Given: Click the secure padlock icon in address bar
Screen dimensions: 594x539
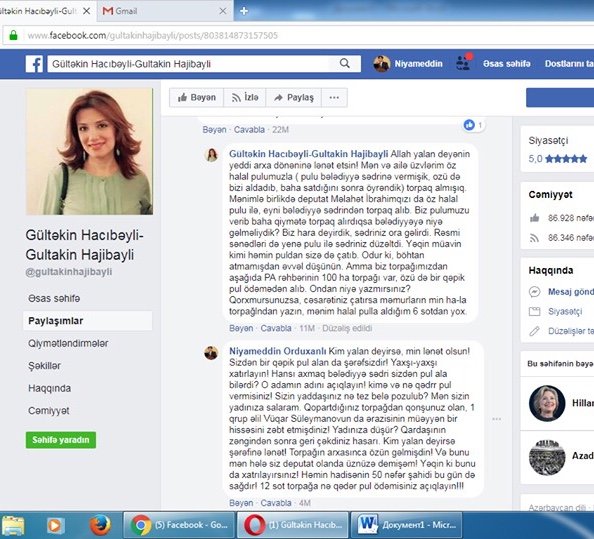Looking at the screenshot, I should [14, 35].
